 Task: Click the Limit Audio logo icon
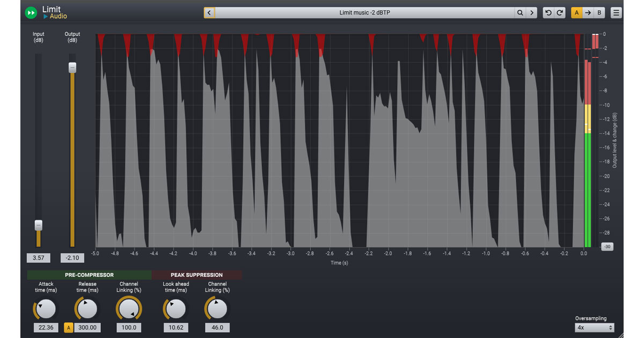[x=31, y=12]
